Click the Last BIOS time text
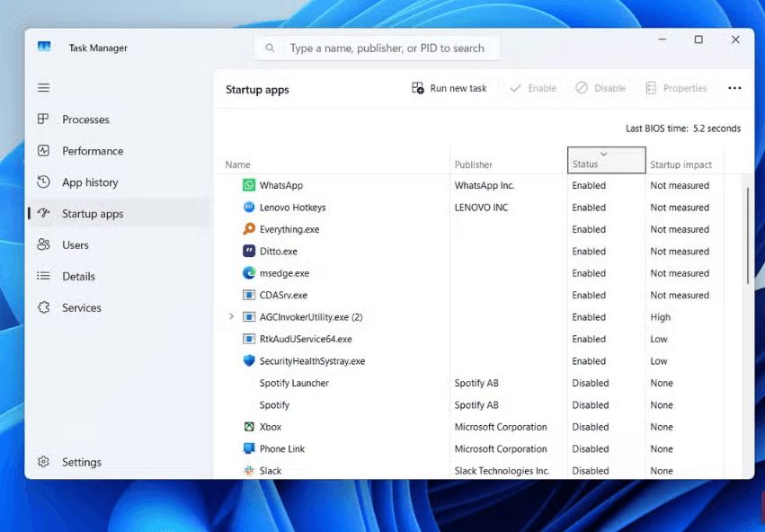Image resolution: width=765 pixels, height=532 pixels. [x=683, y=129]
